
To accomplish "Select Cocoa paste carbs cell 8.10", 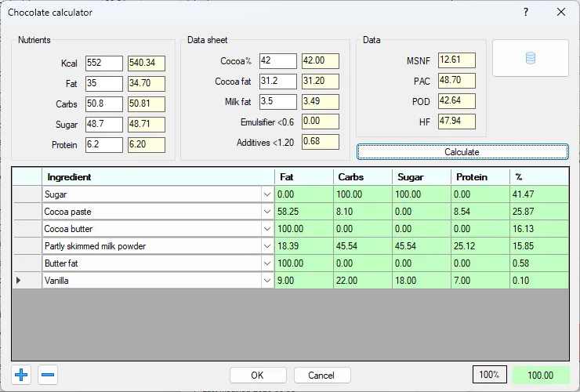I will coord(362,212).
